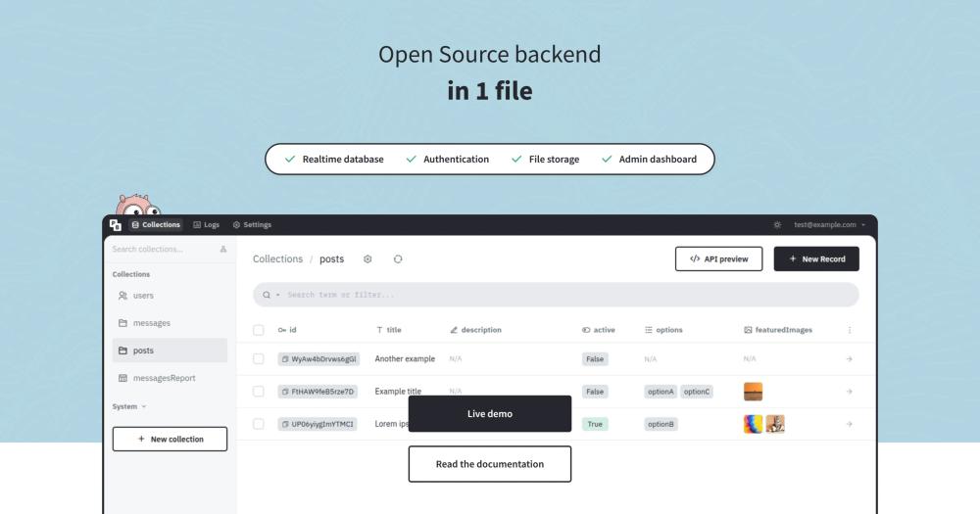Check the Another example row checkbox
This screenshot has height=514, width=980.
(x=258, y=359)
